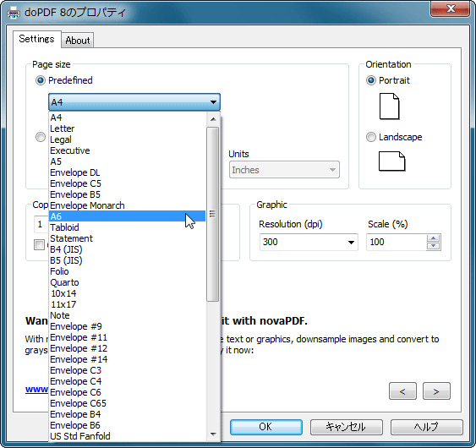Choose Letter from the page size list
This screenshot has width=476, height=448.
coord(127,128)
